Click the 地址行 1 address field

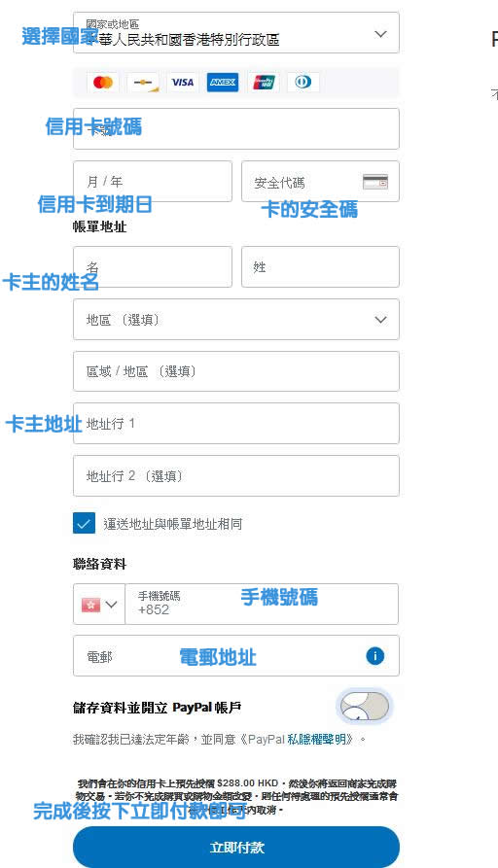236,424
